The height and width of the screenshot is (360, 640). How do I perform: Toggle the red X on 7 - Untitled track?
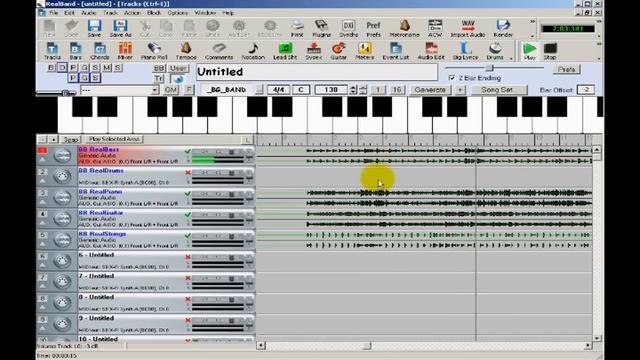tap(188, 278)
